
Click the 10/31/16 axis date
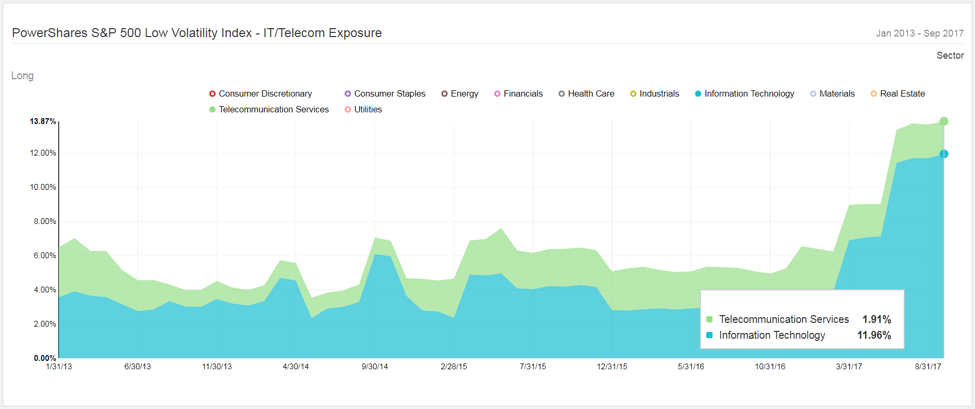(x=770, y=367)
